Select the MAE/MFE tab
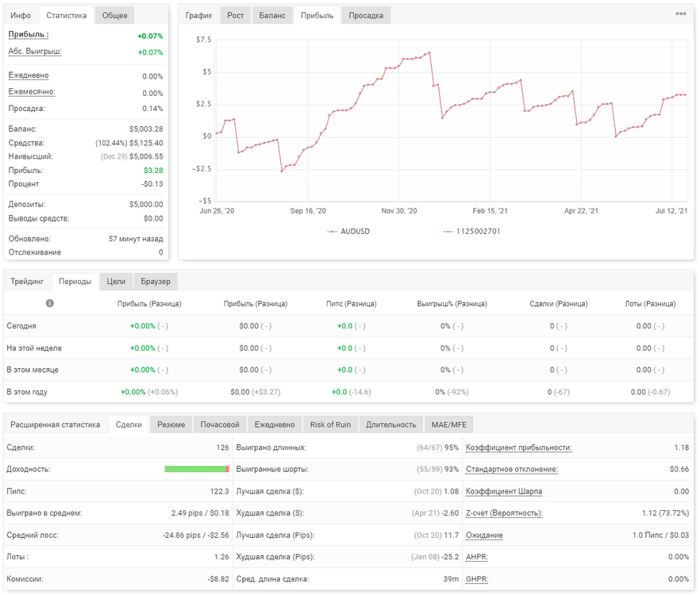Image resolution: width=700 pixels, height=595 pixels. tap(448, 424)
